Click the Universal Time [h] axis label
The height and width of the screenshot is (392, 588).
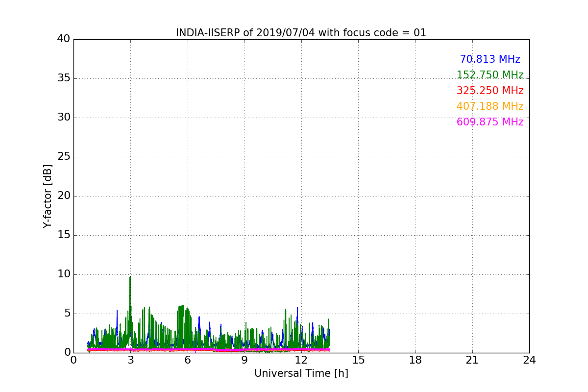pyautogui.click(x=301, y=373)
